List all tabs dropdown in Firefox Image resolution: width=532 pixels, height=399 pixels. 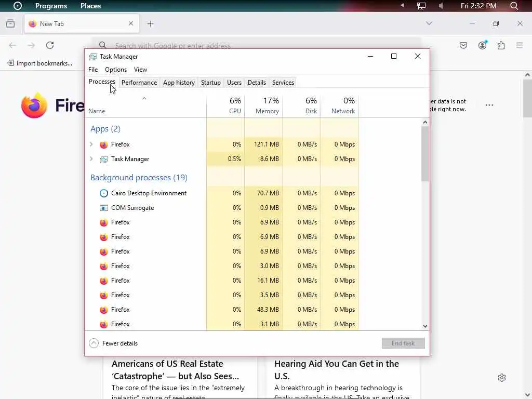click(x=429, y=23)
